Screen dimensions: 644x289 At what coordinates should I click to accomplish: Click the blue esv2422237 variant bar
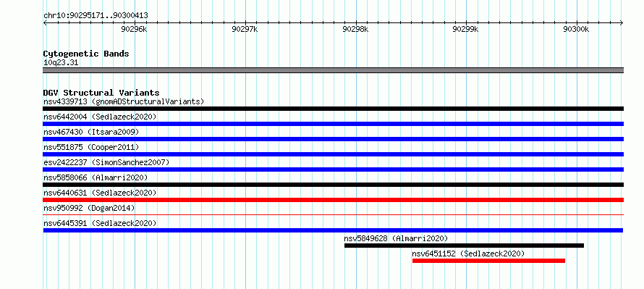click(333, 169)
